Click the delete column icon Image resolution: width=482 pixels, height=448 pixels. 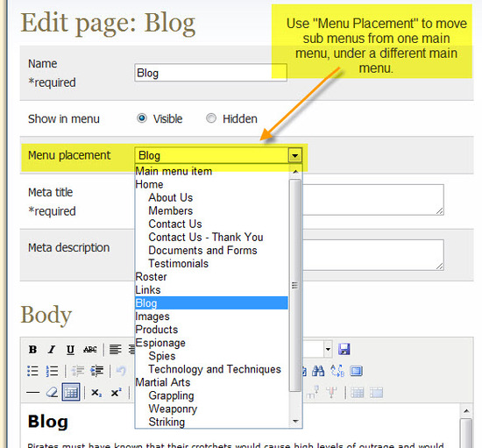point(331,393)
